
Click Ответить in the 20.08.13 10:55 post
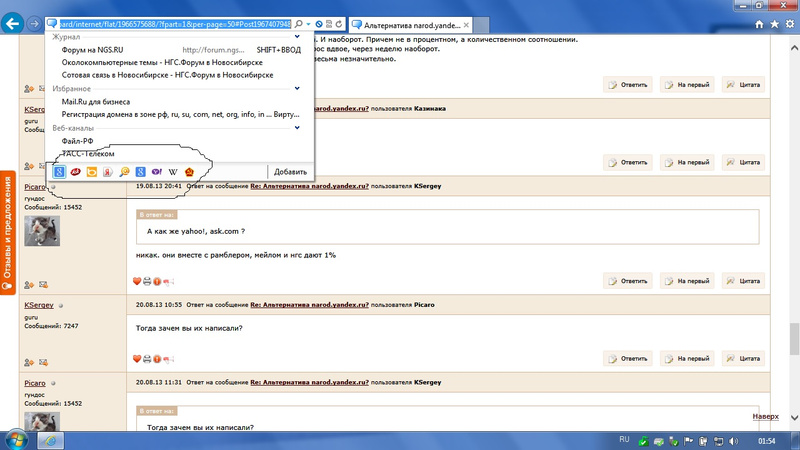click(x=628, y=359)
